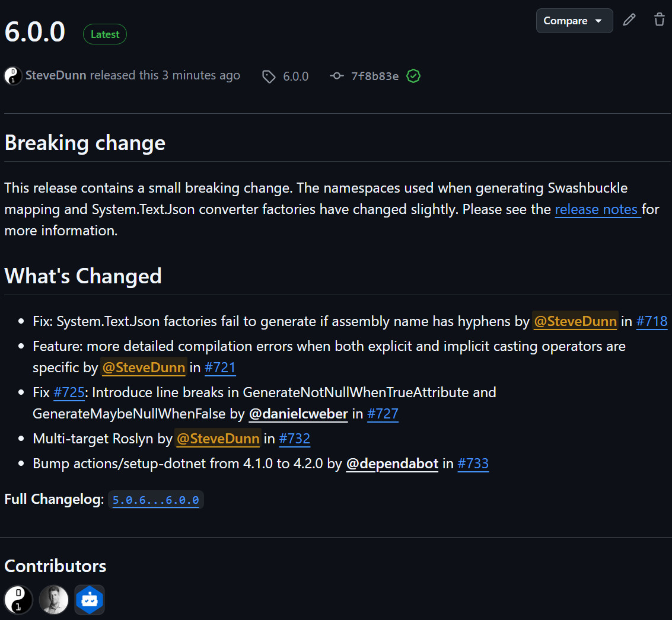This screenshot has height=620, width=672.
Task: Click the 6.0.0 release title
Action: click(x=35, y=32)
